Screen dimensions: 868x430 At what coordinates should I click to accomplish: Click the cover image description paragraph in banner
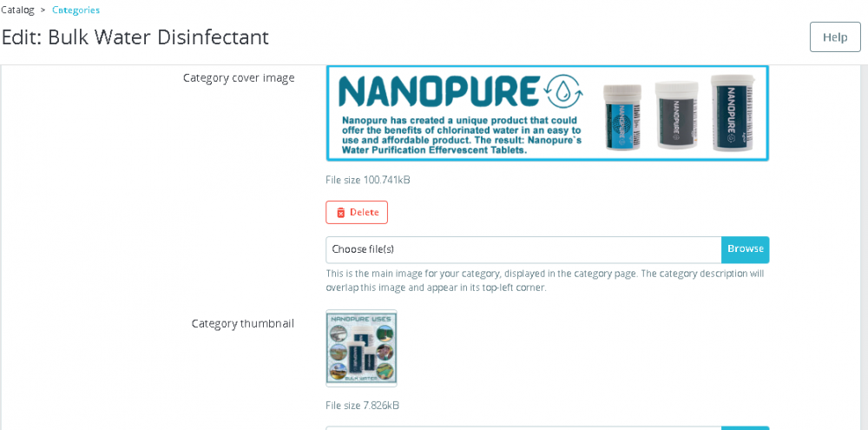tap(461, 135)
